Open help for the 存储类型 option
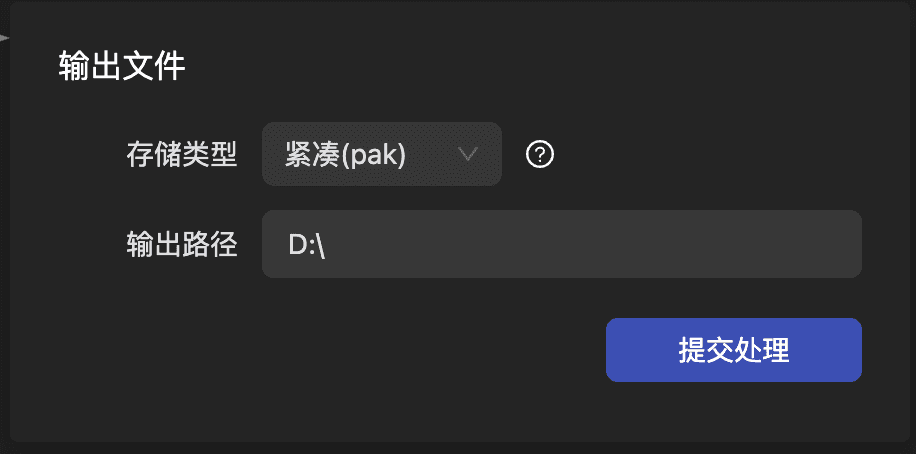This screenshot has width=916, height=454. (x=540, y=155)
